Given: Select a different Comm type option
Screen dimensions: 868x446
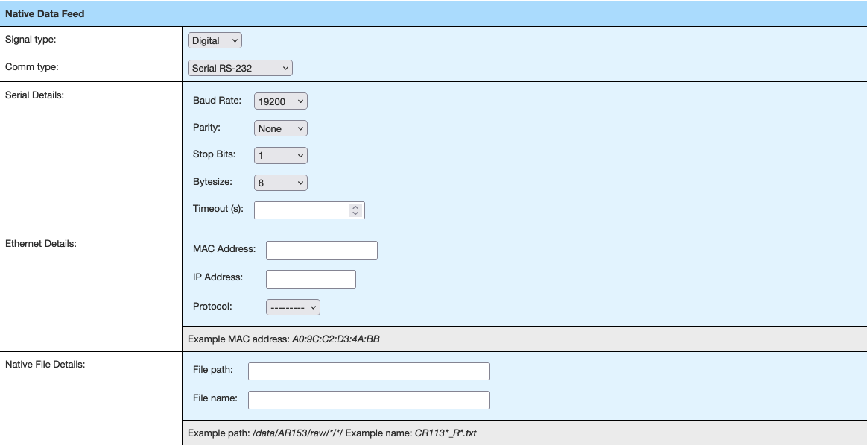Looking at the screenshot, I should point(240,67).
